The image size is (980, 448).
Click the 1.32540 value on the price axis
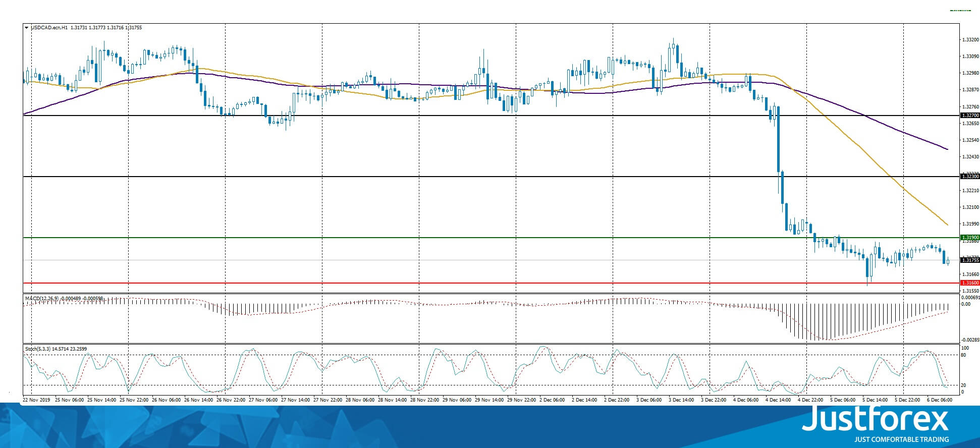[970, 140]
